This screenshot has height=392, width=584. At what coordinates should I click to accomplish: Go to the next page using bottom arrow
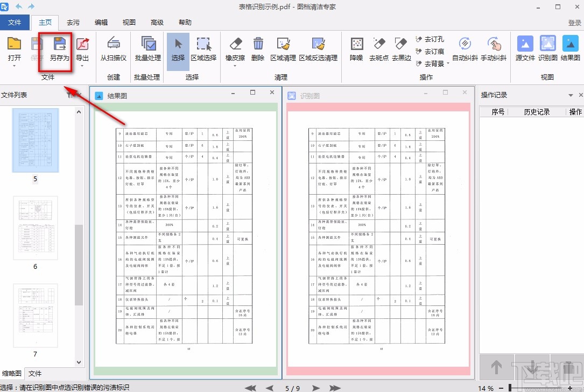click(x=316, y=388)
